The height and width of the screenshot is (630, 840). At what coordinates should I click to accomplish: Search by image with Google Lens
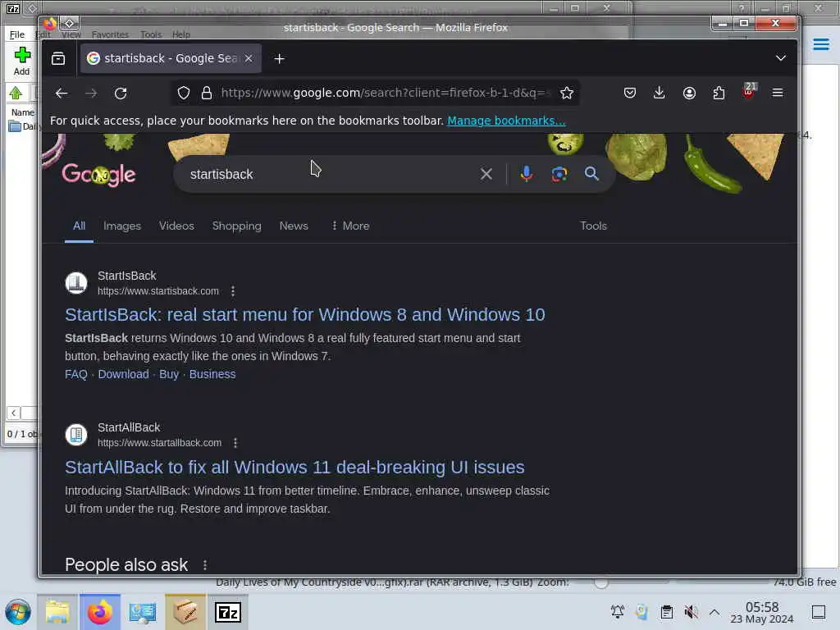[559, 174]
